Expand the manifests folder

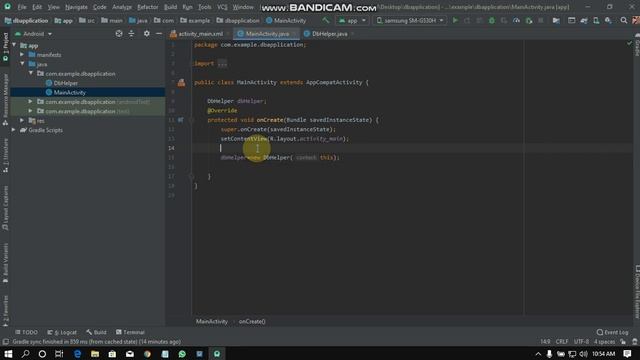tap(22, 55)
